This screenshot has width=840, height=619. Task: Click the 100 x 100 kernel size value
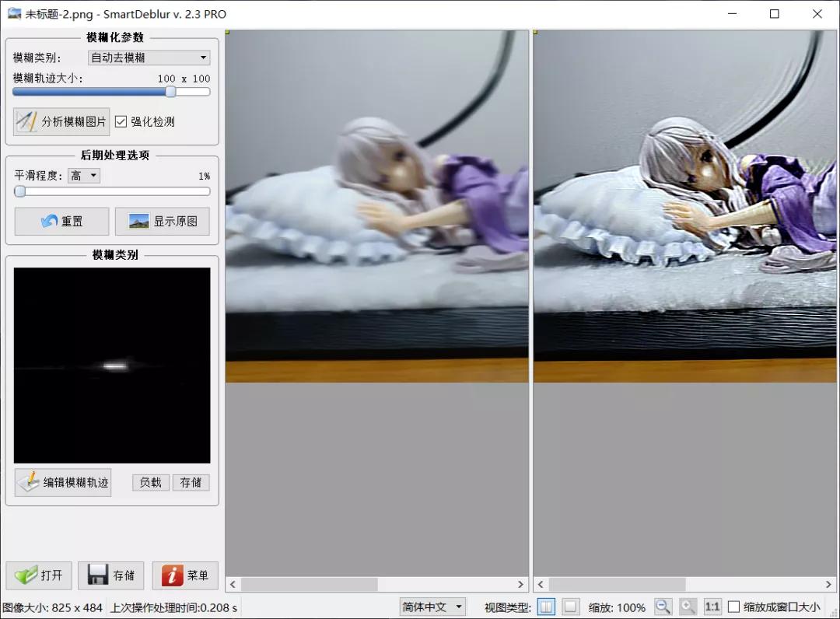pyautogui.click(x=184, y=79)
